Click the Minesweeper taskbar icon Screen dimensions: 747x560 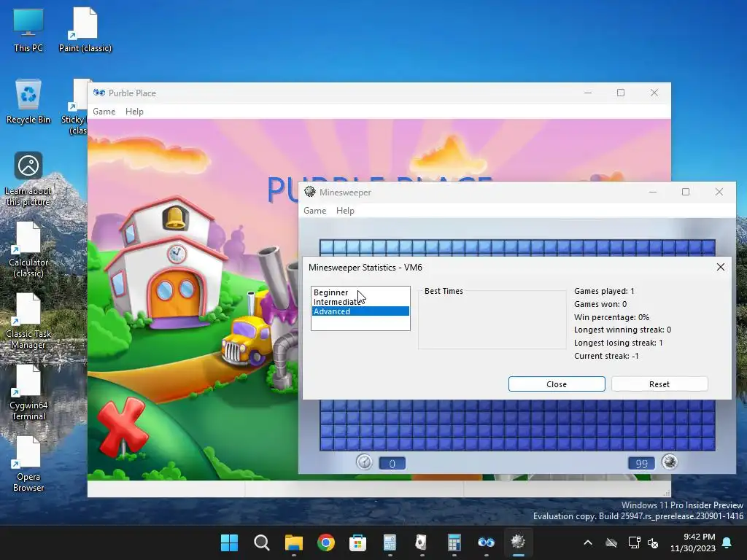[518, 542]
